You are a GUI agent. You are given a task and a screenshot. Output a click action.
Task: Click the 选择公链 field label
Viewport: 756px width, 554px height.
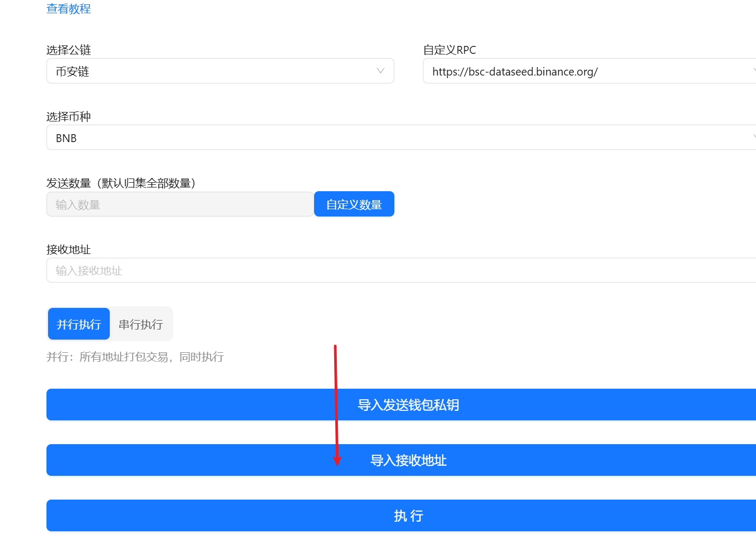[x=69, y=50]
